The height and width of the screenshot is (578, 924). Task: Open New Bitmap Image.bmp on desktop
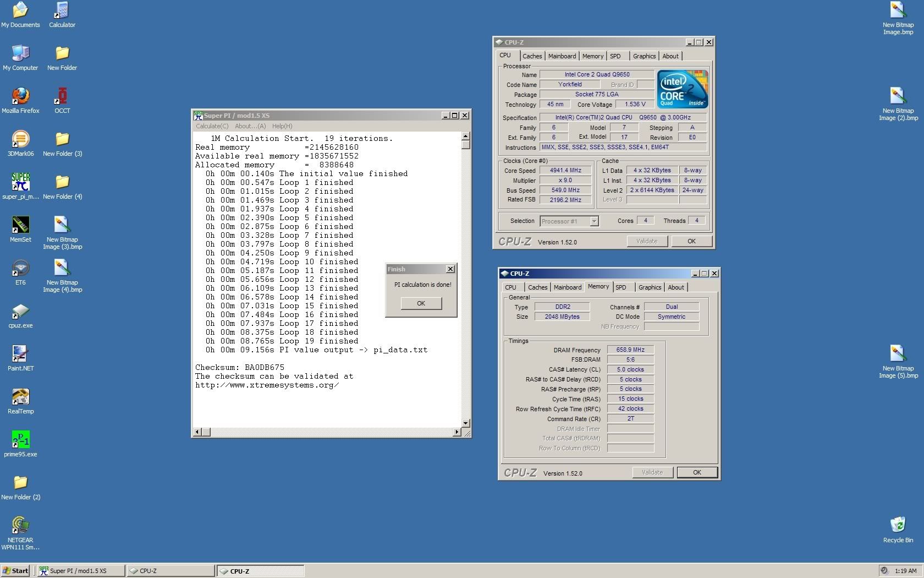(898, 18)
